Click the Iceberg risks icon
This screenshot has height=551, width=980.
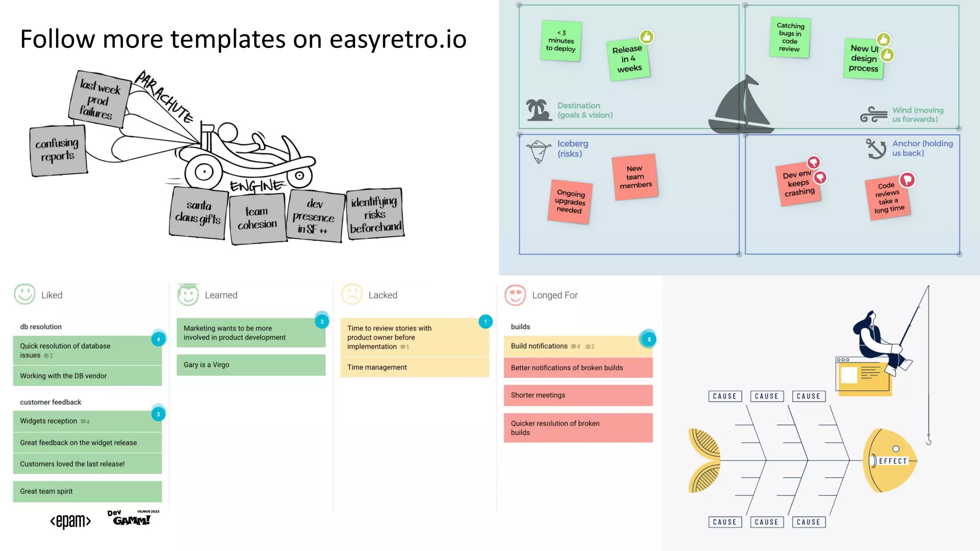(538, 151)
